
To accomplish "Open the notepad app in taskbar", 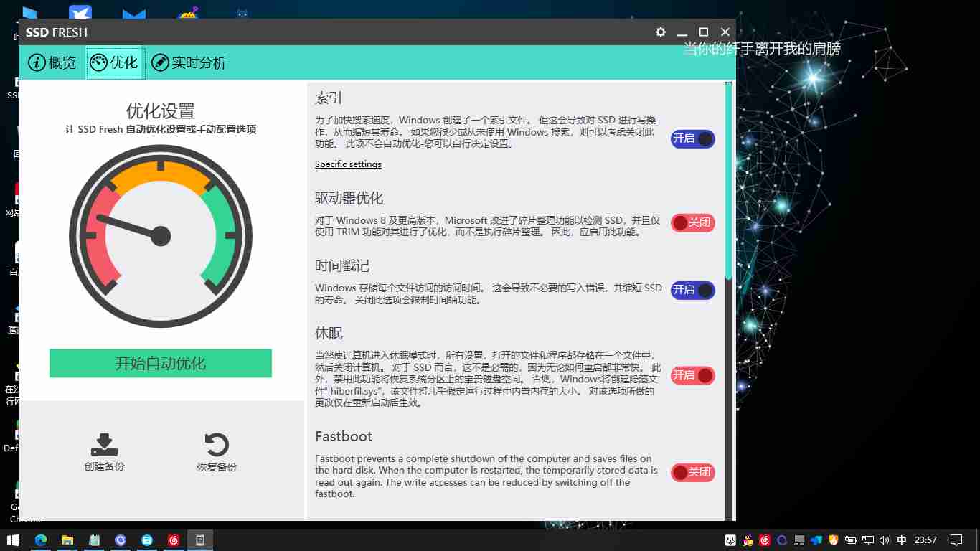I will click(93, 540).
